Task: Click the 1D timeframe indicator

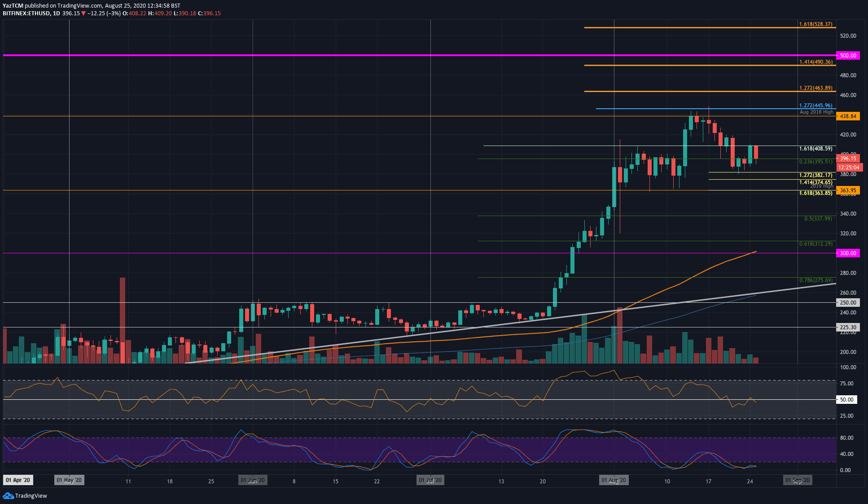Action: click(56, 13)
